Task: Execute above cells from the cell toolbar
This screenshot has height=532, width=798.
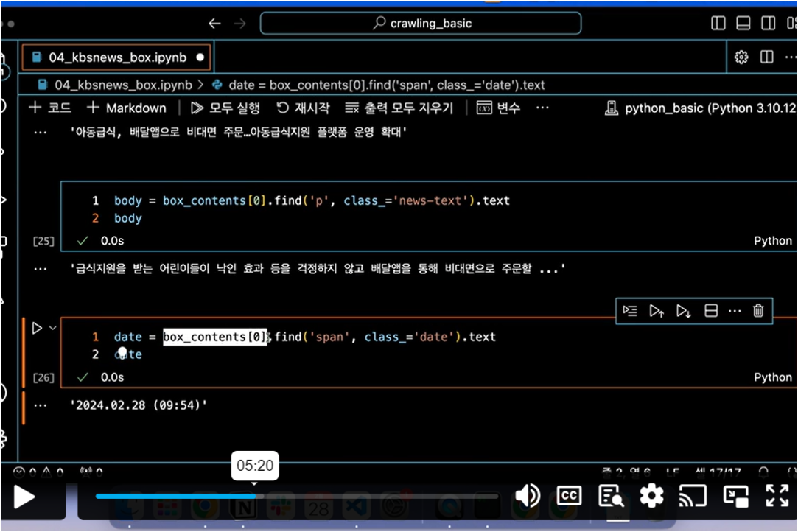Action: pos(657,310)
